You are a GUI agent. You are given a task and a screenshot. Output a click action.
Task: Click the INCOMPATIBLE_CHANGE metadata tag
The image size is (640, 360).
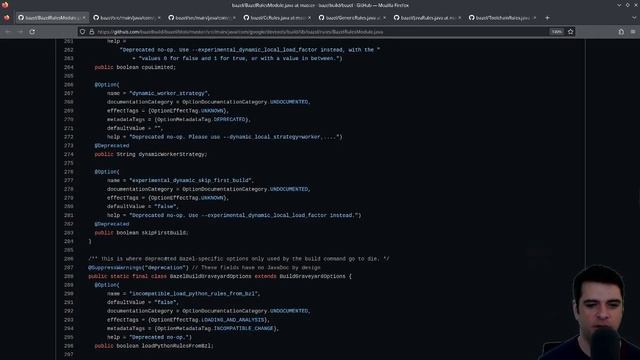coord(243,328)
